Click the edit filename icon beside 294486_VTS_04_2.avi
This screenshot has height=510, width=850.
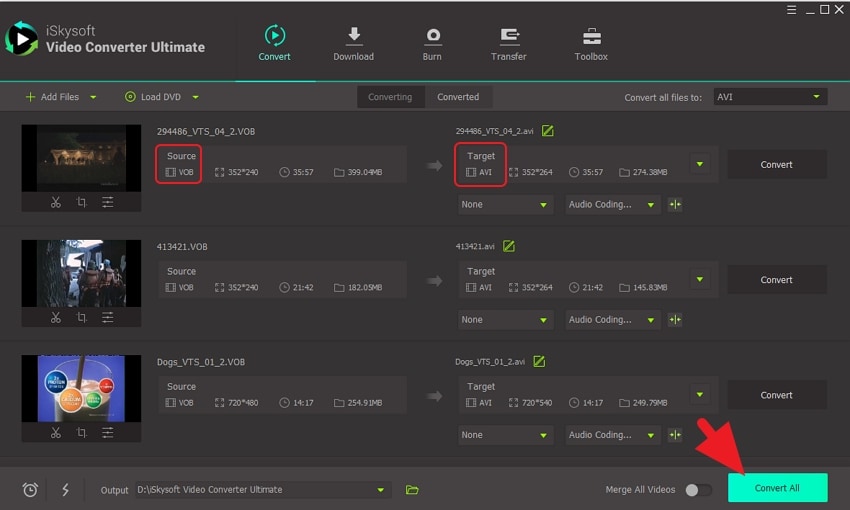point(547,131)
